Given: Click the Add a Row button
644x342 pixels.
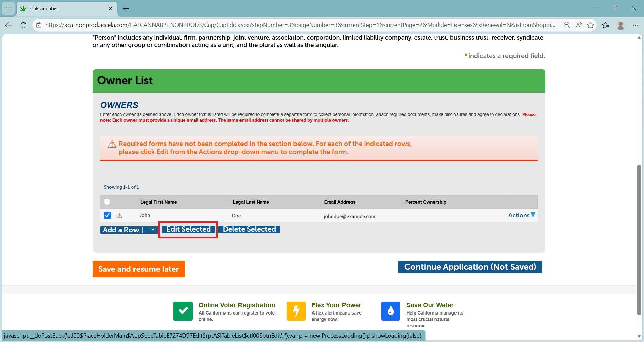Looking at the screenshot, I should [x=121, y=230].
